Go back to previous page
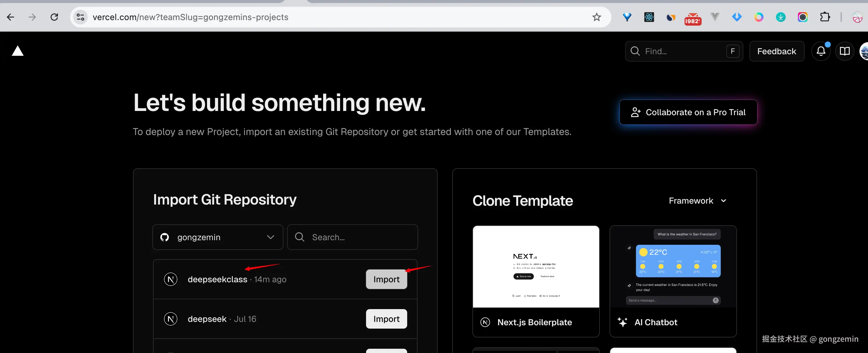868x353 pixels. tap(10, 17)
